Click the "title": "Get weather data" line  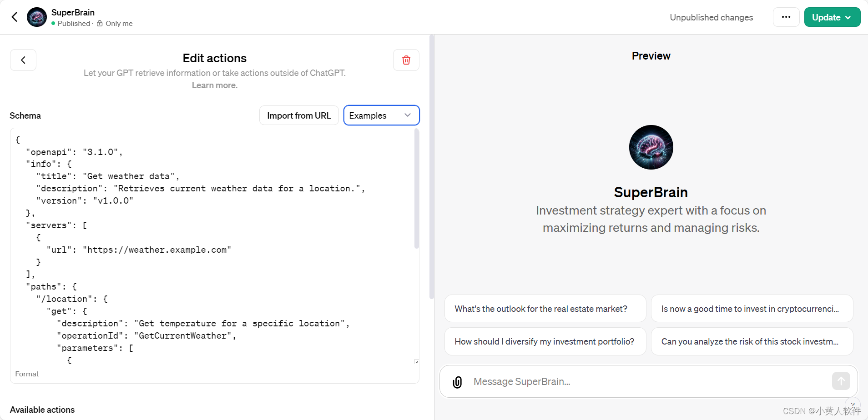tap(108, 176)
